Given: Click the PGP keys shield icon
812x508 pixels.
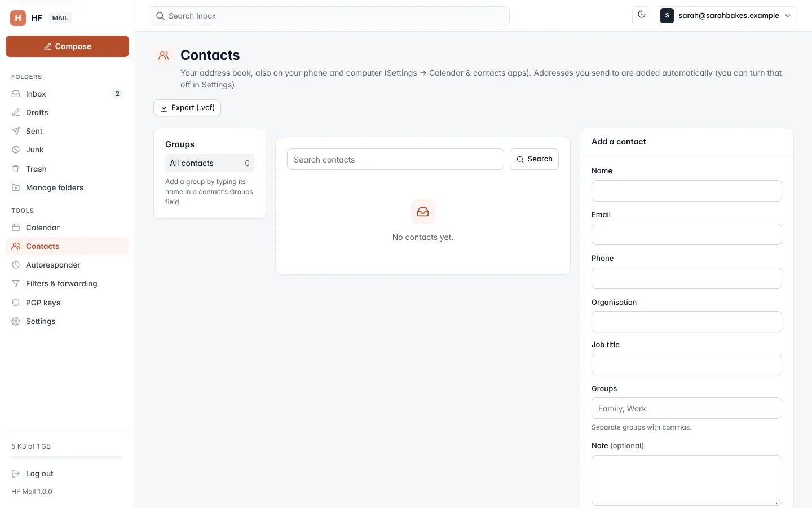Looking at the screenshot, I should point(16,303).
